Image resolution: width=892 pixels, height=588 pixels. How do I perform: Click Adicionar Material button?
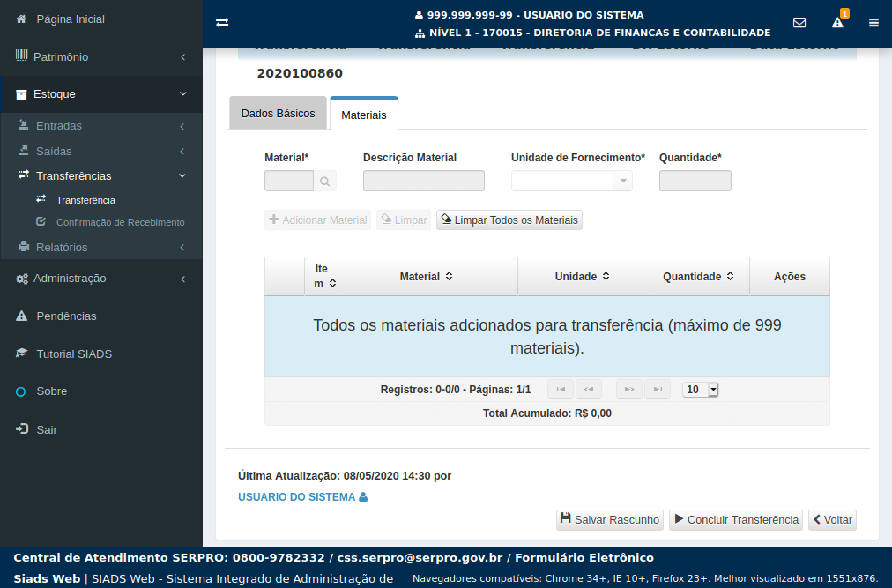(x=317, y=220)
